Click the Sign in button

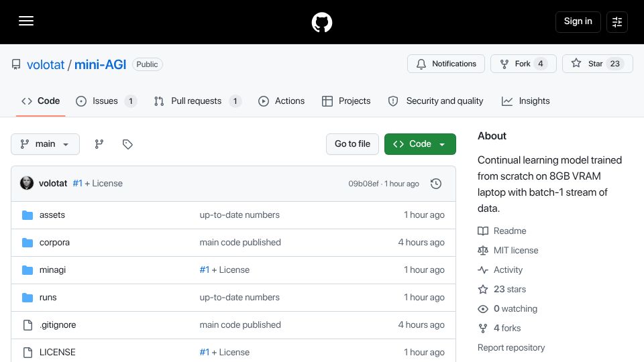pyautogui.click(x=578, y=21)
